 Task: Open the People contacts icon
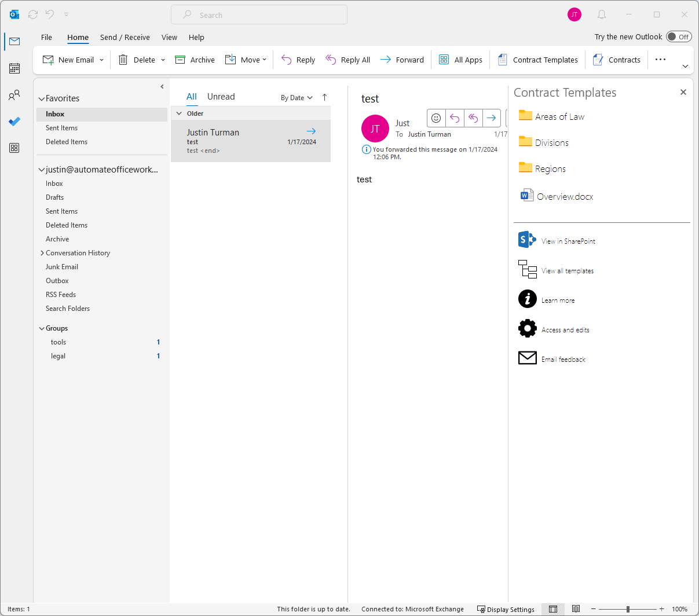point(14,96)
